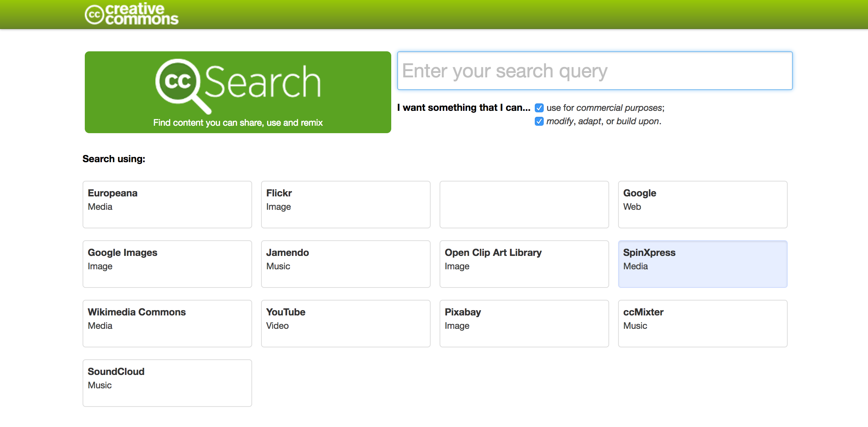
Task: Select Open Clip Art Library source
Action: [524, 264]
